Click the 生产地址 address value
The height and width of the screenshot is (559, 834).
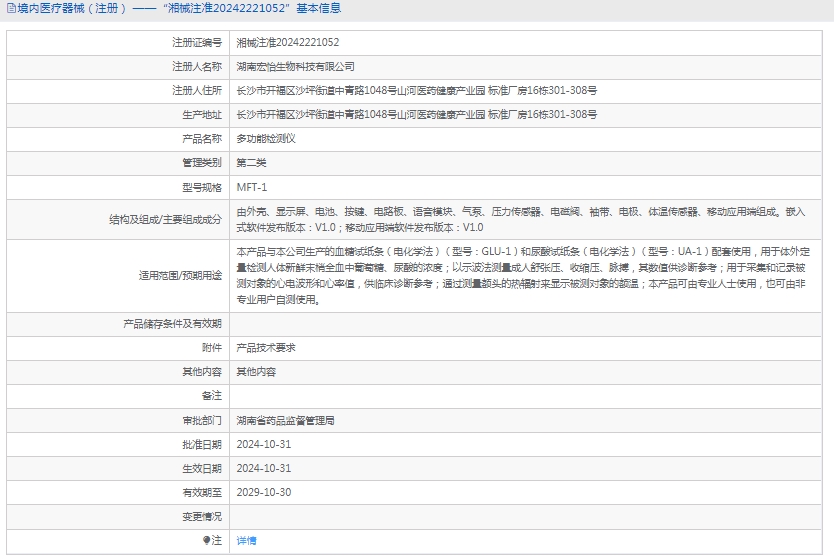(416, 115)
